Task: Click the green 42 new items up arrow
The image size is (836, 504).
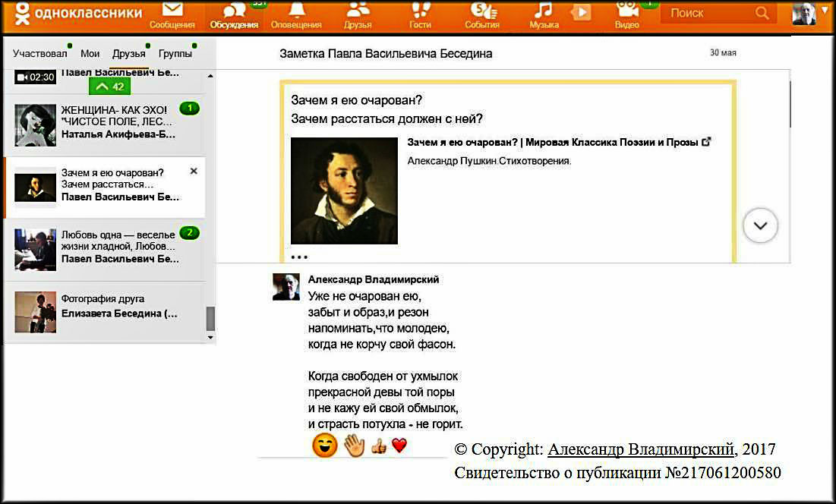Action: pos(110,87)
